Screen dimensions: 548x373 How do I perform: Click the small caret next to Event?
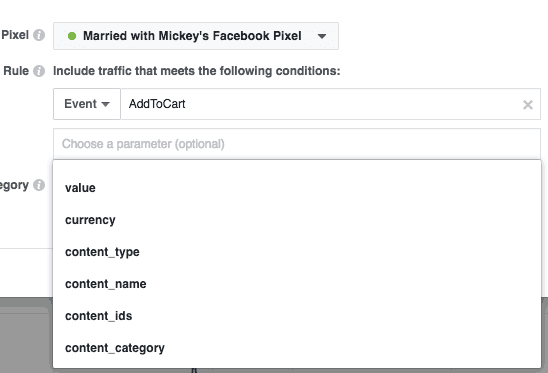coord(105,104)
